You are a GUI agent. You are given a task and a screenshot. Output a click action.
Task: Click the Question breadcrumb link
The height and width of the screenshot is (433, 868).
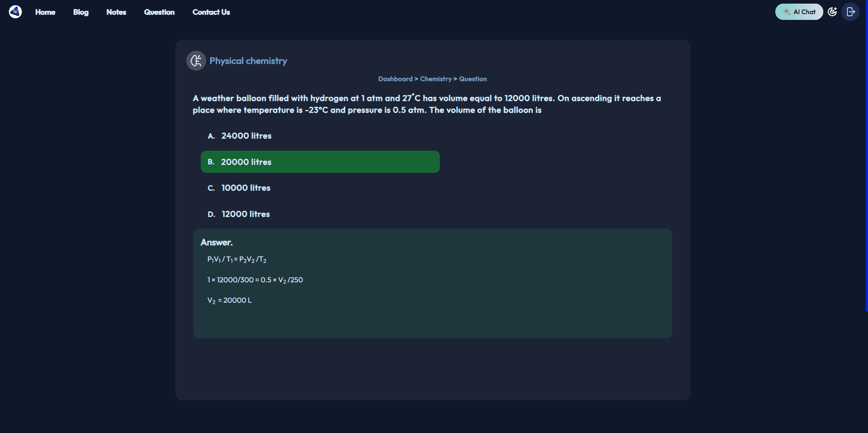point(473,79)
